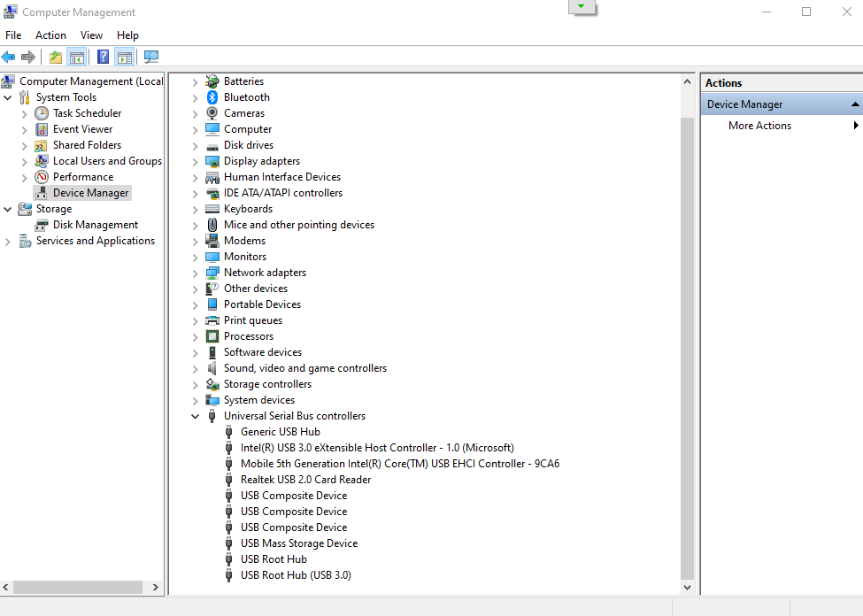
Task: Click the Display adapters icon
Action: pyautogui.click(x=212, y=161)
